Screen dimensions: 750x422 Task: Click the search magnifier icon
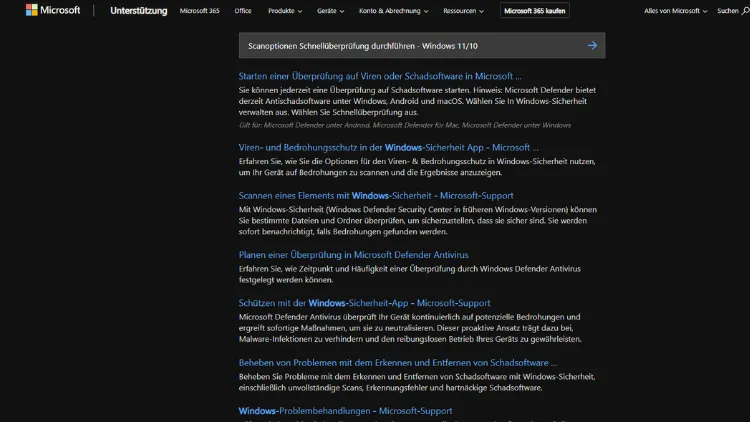click(x=745, y=11)
